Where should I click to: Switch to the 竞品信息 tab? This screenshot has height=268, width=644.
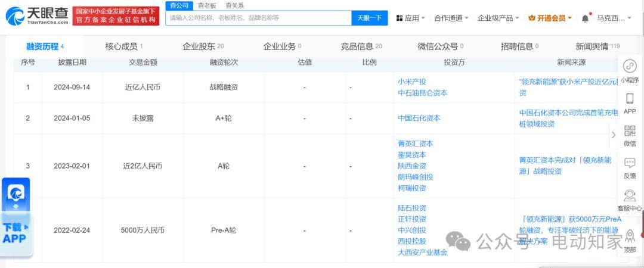click(x=361, y=46)
